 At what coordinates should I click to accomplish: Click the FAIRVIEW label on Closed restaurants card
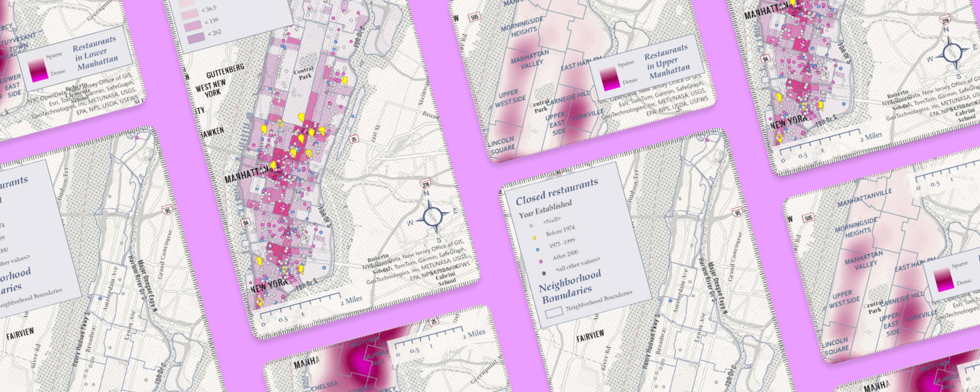pos(590,335)
